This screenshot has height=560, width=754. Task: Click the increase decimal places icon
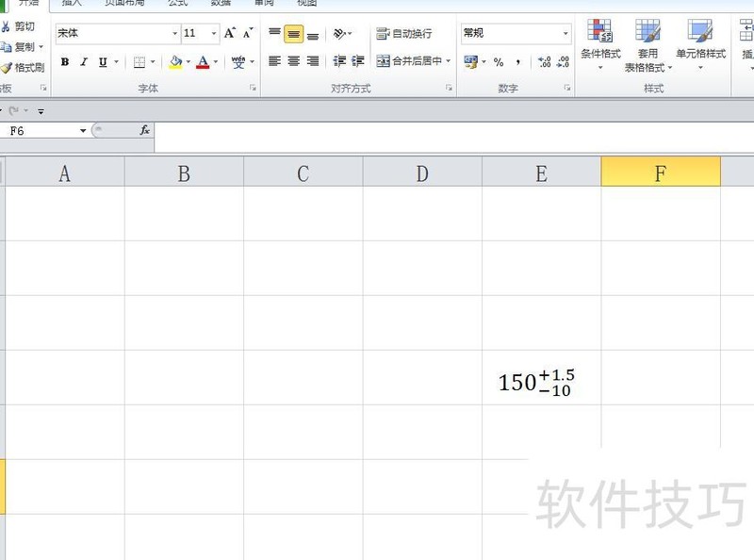[x=543, y=60]
